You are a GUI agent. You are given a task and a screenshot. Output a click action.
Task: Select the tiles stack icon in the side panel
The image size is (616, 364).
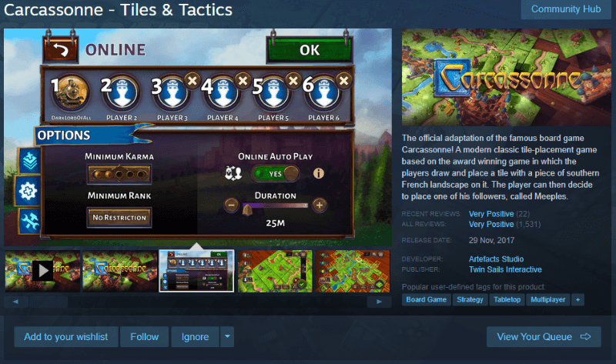[30, 161]
